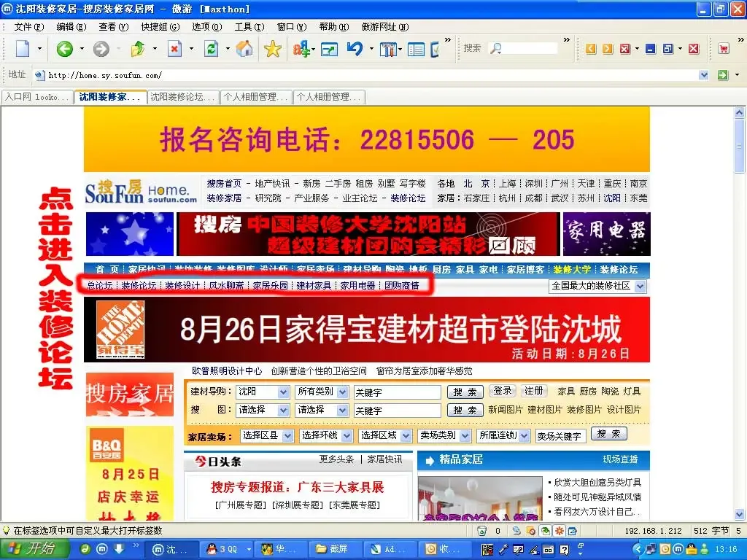Go back with the green arrow
Image resolution: width=747 pixels, height=560 pixels.
65,49
